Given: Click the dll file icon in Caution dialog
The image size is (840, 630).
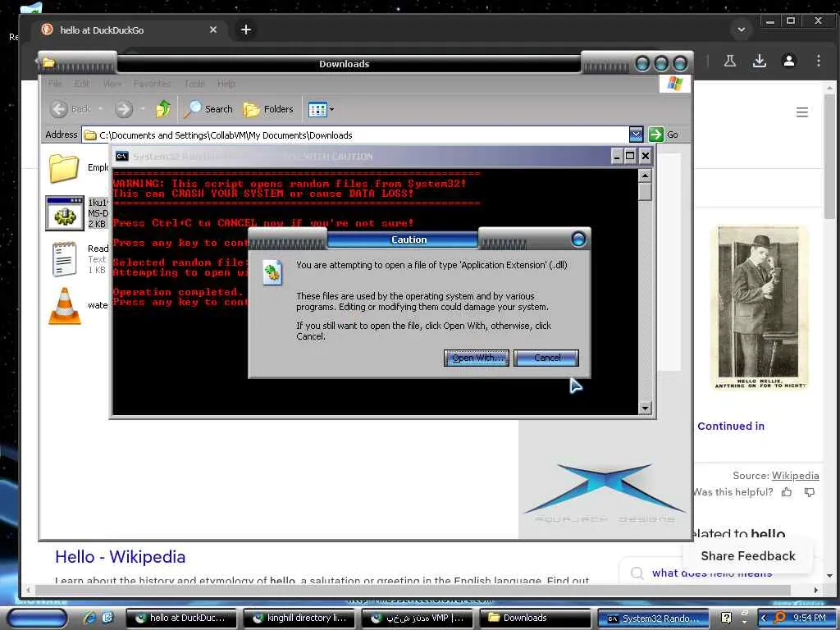Looking at the screenshot, I should (x=272, y=272).
